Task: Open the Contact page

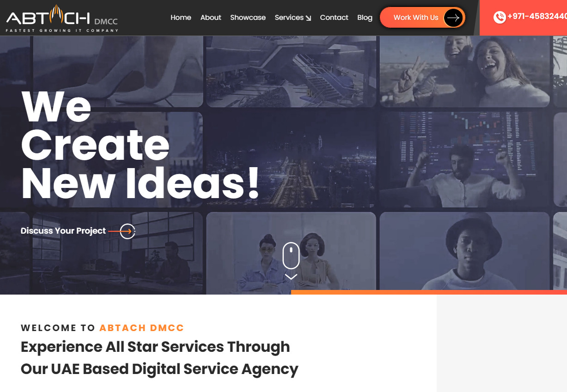Action: (334, 18)
